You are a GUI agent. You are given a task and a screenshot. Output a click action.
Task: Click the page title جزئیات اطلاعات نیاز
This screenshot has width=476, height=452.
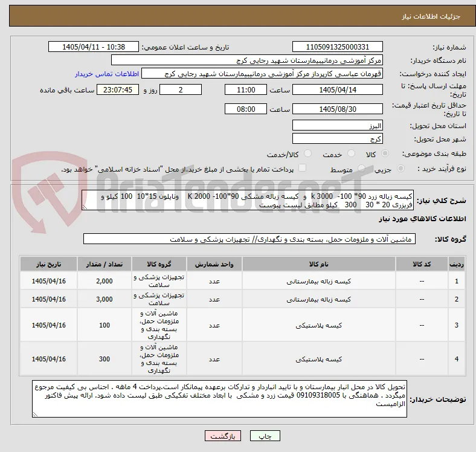[431, 16]
